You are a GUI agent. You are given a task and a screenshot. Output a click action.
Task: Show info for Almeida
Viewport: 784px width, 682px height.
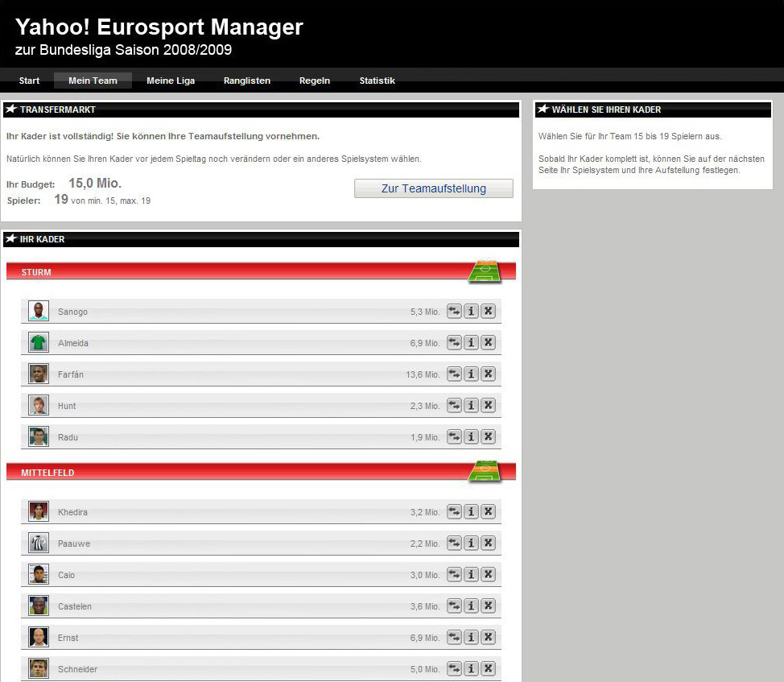click(x=471, y=342)
